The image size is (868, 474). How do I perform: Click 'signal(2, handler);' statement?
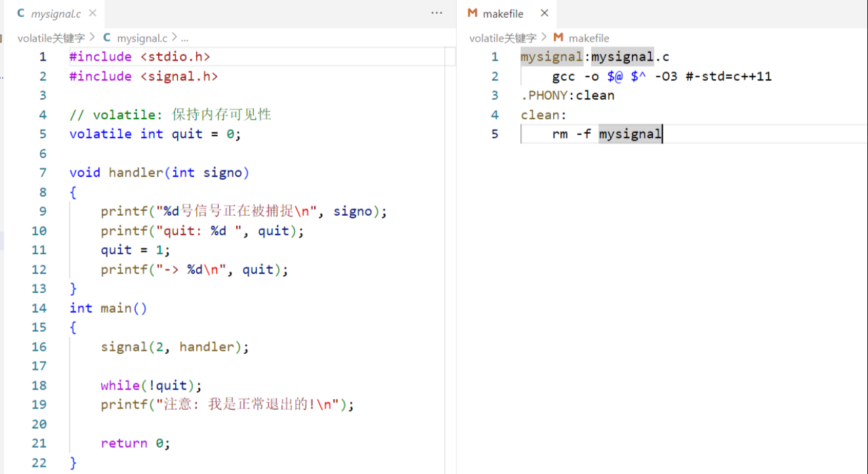pyautogui.click(x=175, y=347)
